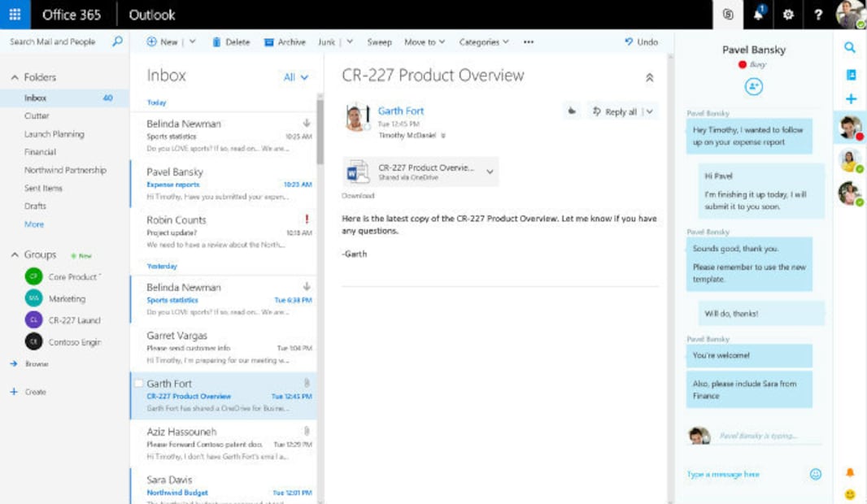Screen dimensions: 867x504
Task: Open Skype from the top header bar
Action: (728, 15)
